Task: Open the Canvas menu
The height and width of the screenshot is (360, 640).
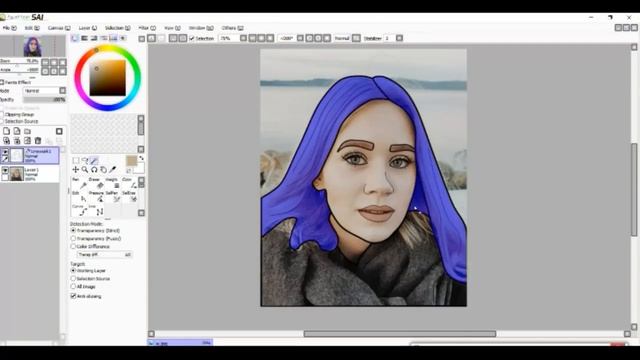Action: click(59, 28)
